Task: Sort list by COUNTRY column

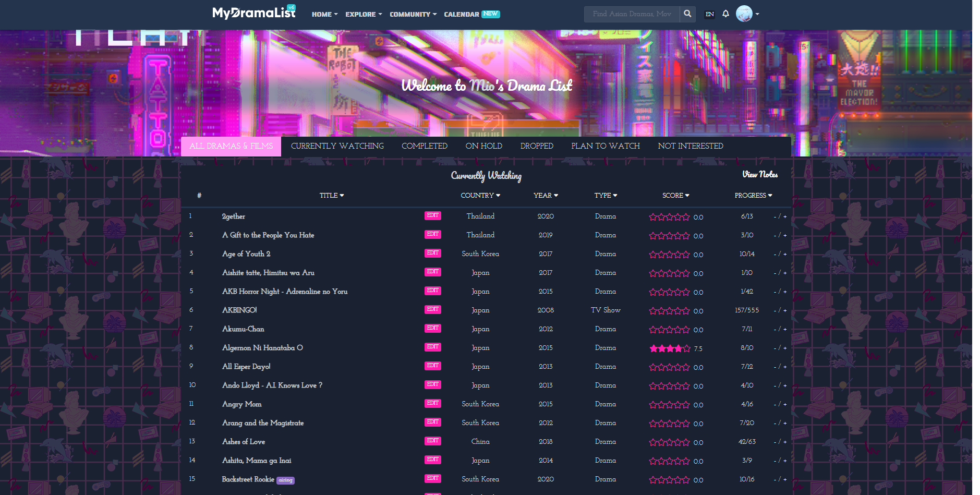Action: coord(480,195)
